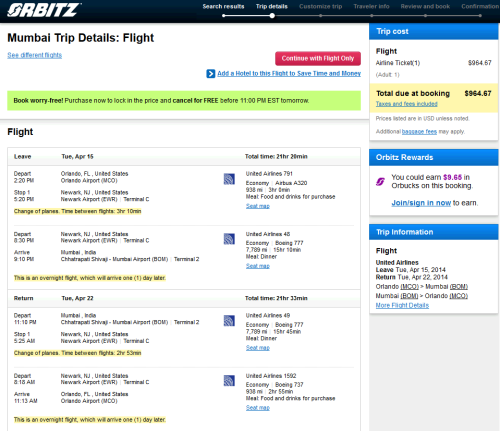Open the baggage fees link

419,132
